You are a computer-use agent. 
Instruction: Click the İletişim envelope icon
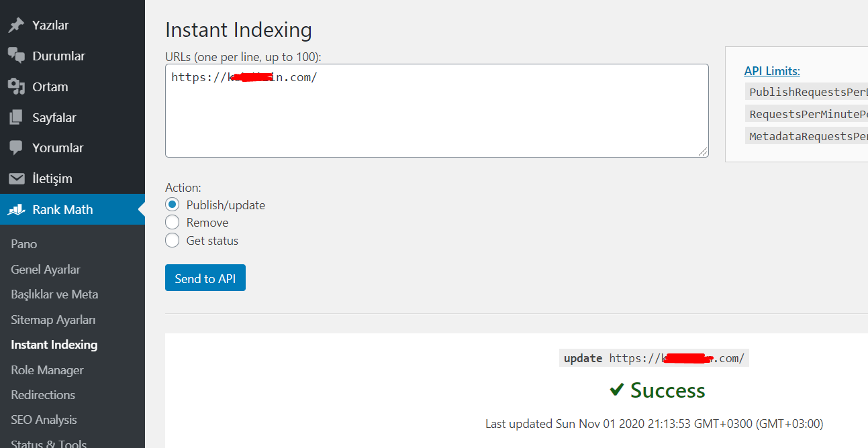16,179
